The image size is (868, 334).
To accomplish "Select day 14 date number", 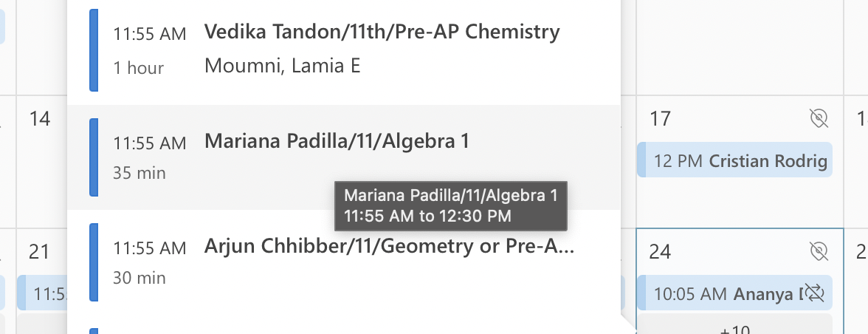I will [x=39, y=118].
